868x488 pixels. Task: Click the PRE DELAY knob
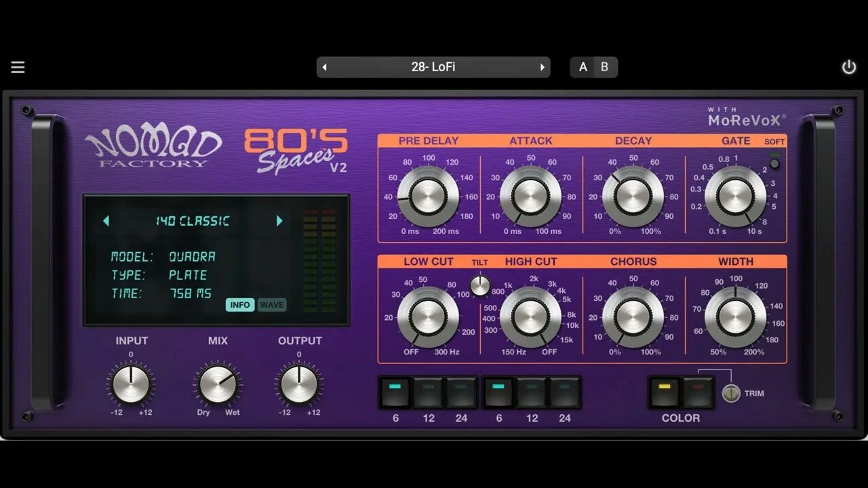[428, 197]
